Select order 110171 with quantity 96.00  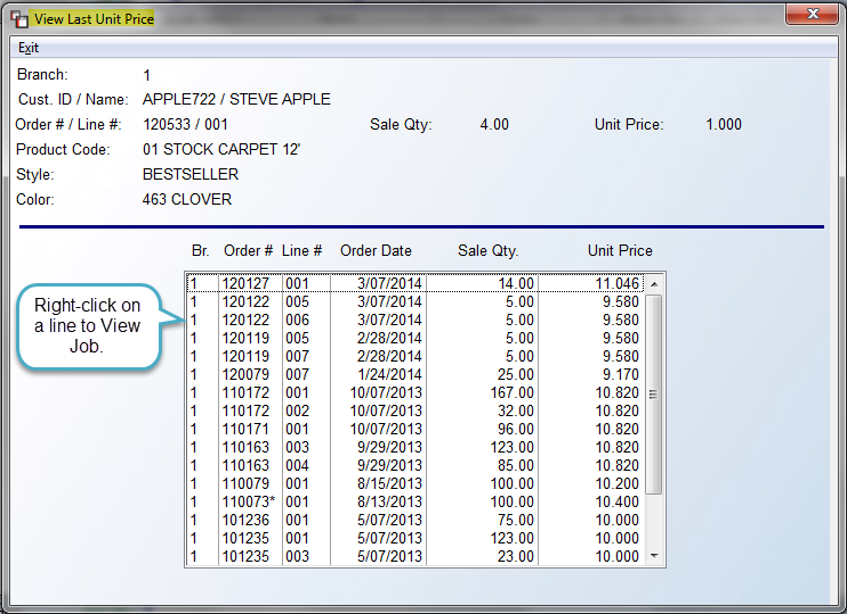click(415, 429)
